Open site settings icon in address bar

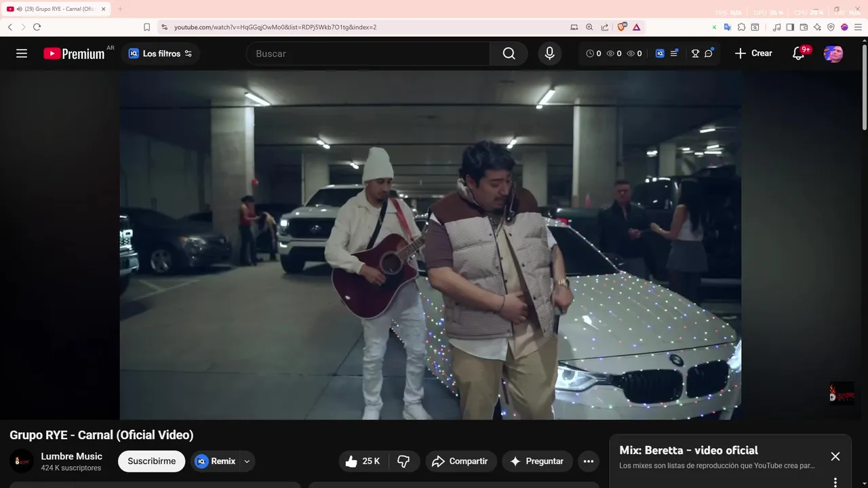(164, 27)
